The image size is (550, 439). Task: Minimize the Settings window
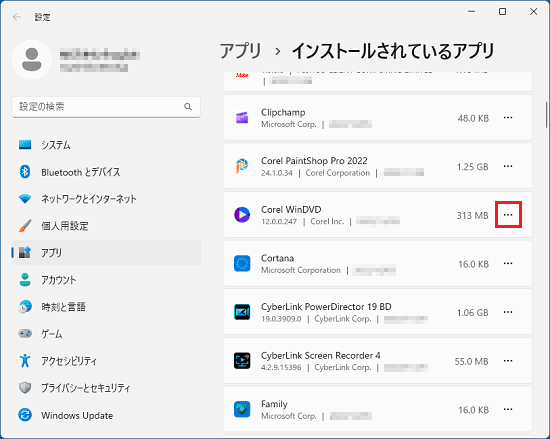coord(471,12)
